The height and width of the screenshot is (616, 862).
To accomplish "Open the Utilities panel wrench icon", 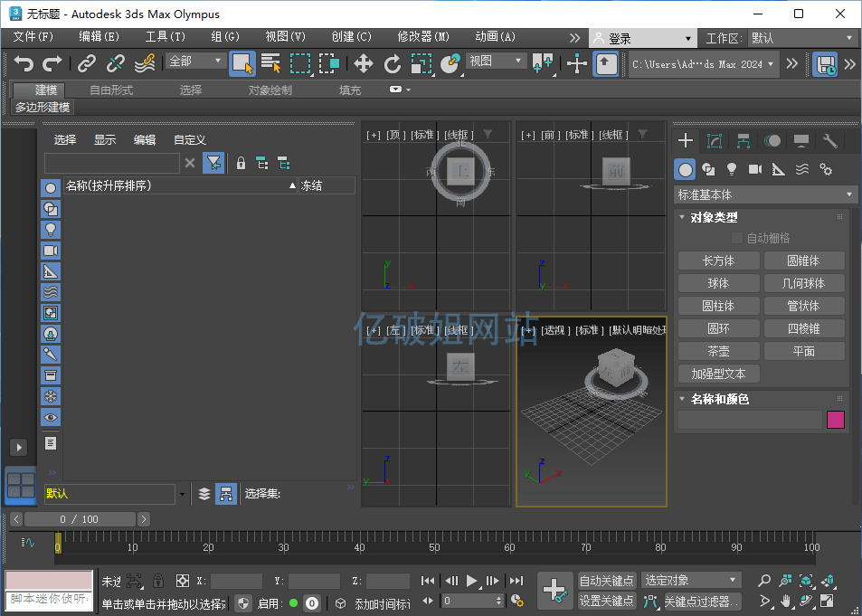I will click(x=829, y=140).
